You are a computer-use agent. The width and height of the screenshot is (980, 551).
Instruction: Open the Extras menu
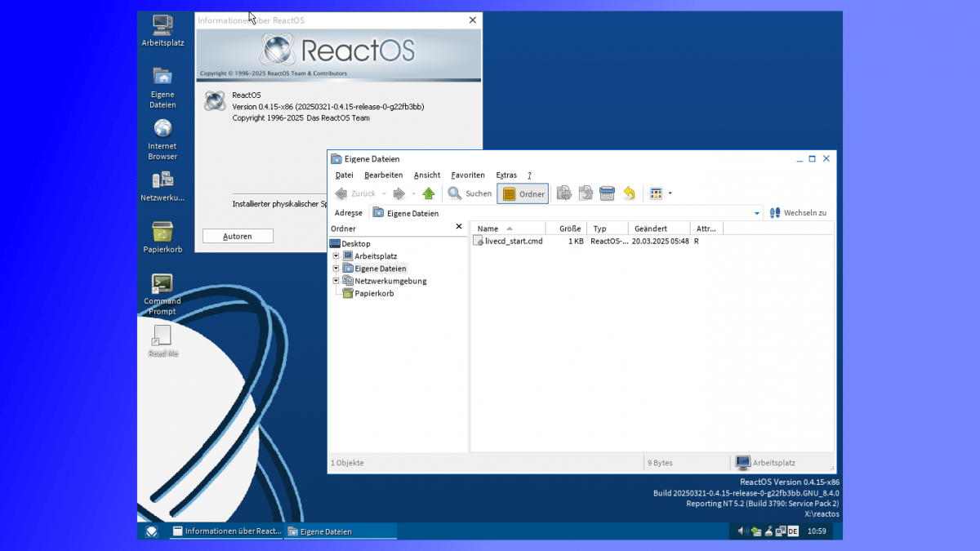pyautogui.click(x=506, y=175)
